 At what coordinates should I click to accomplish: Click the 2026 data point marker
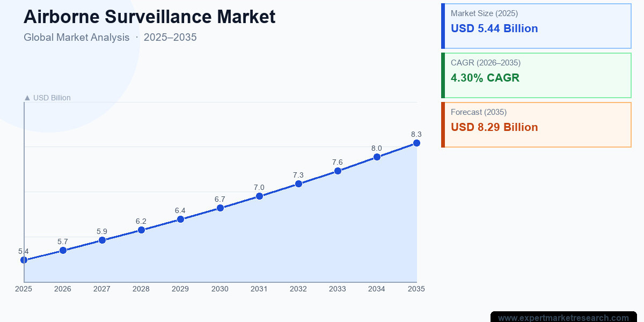[x=63, y=250]
